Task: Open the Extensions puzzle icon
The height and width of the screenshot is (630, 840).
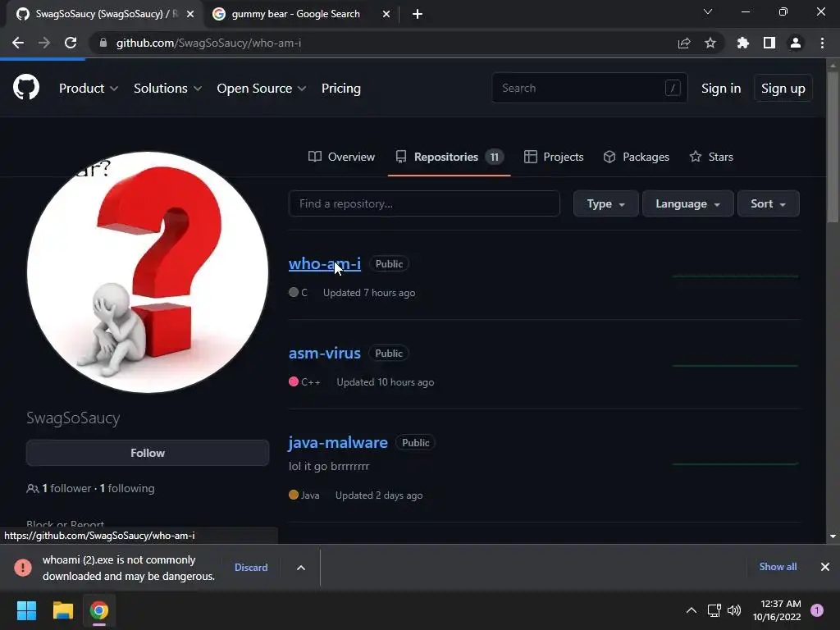Action: coord(742,43)
